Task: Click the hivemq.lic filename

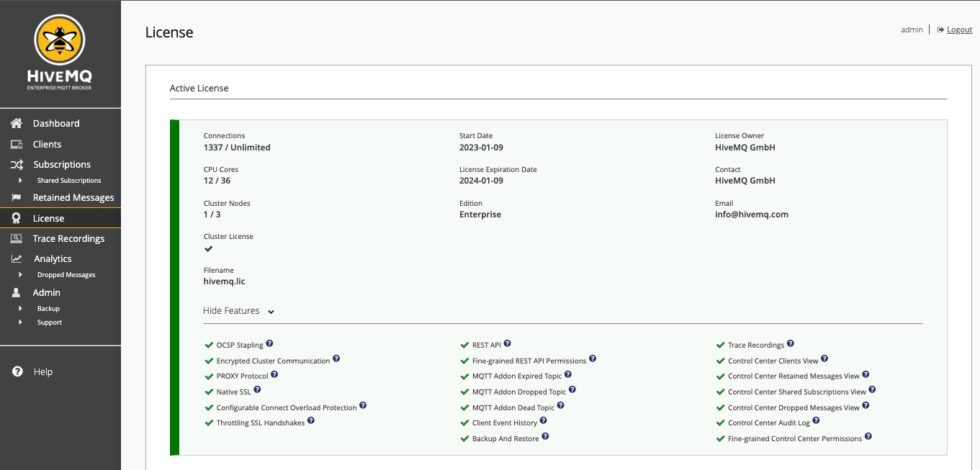Action: [x=225, y=281]
